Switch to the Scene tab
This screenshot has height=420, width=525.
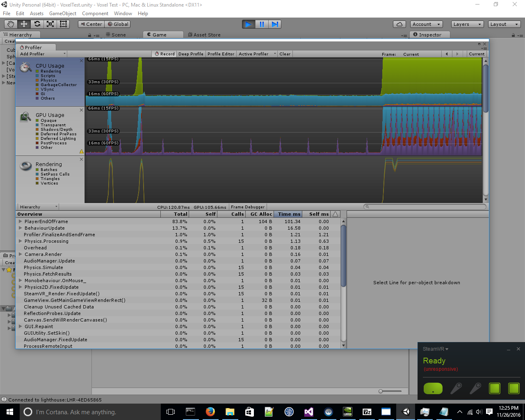(116, 35)
